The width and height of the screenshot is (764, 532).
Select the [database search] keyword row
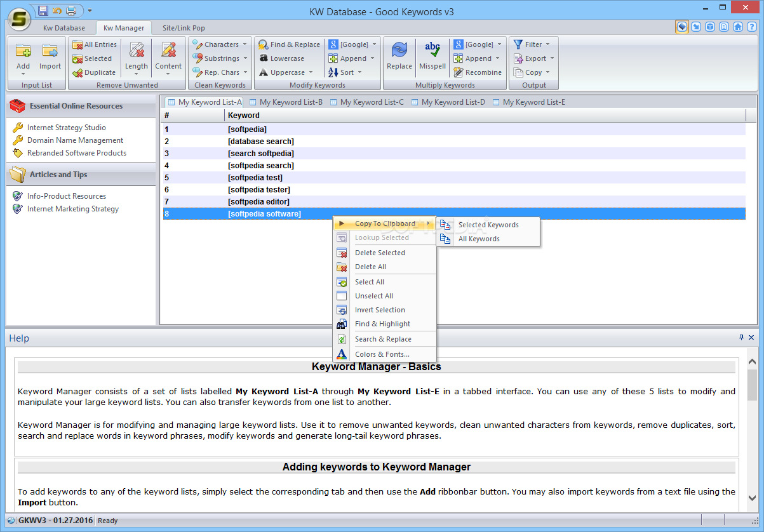point(454,141)
